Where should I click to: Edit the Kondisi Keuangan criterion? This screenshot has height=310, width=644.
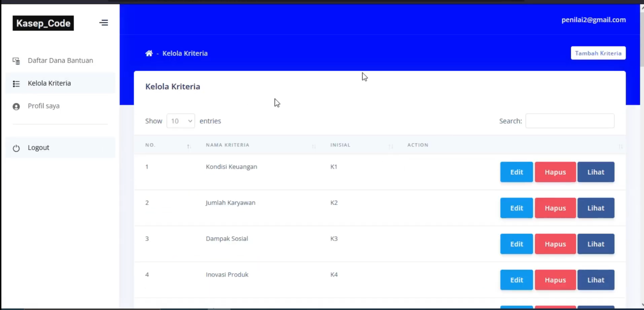pyautogui.click(x=516, y=172)
